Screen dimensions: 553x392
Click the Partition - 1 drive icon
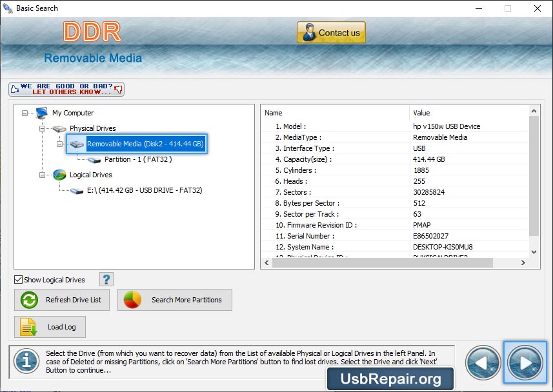[x=94, y=160]
